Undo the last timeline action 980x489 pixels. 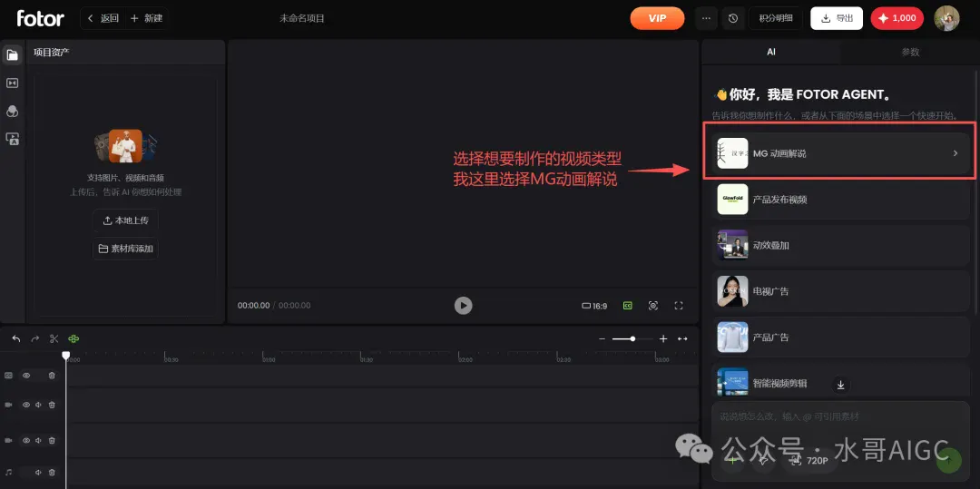(16, 338)
